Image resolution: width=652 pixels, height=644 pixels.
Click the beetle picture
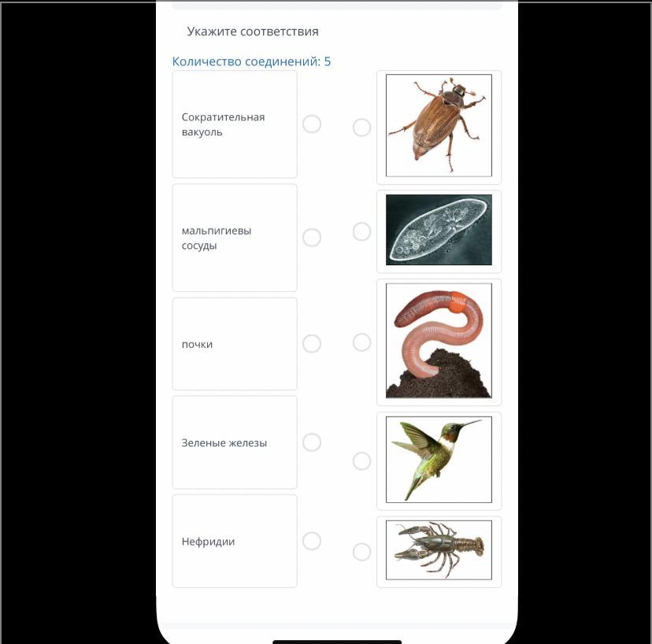tap(439, 125)
